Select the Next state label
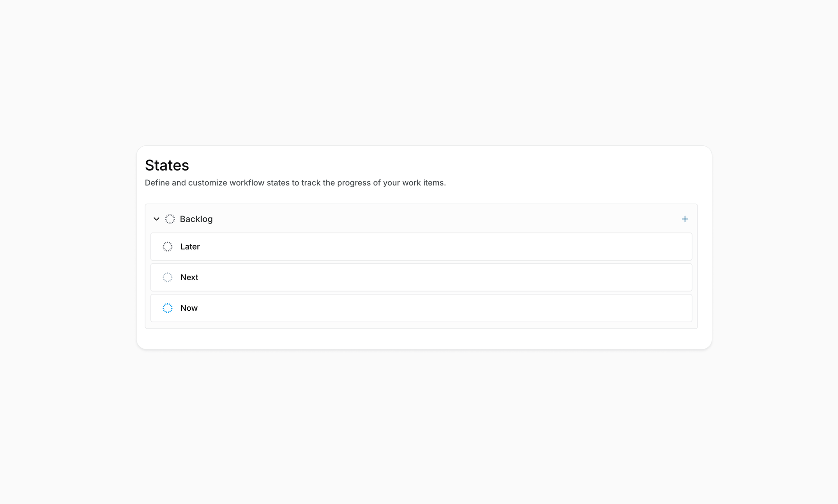The height and width of the screenshot is (504, 838). pyautogui.click(x=189, y=278)
